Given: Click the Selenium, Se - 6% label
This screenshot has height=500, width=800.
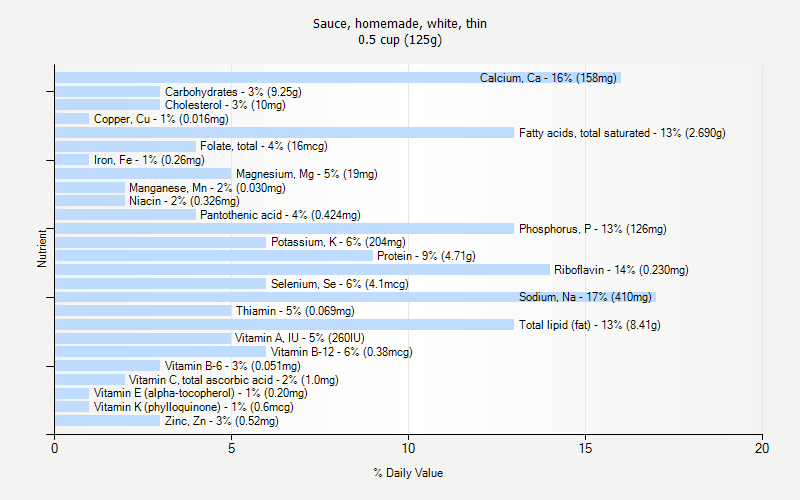Looking at the screenshot, I should coord(339,284).
